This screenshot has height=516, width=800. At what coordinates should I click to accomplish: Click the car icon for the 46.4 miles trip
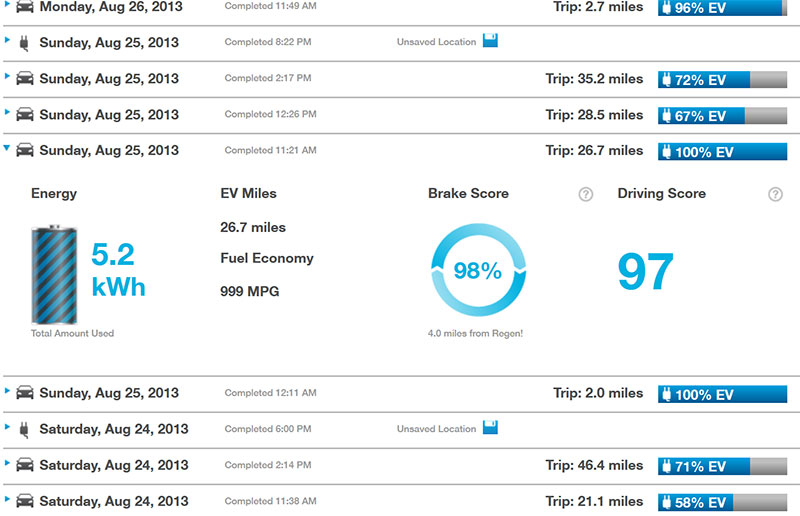(25, 466)
